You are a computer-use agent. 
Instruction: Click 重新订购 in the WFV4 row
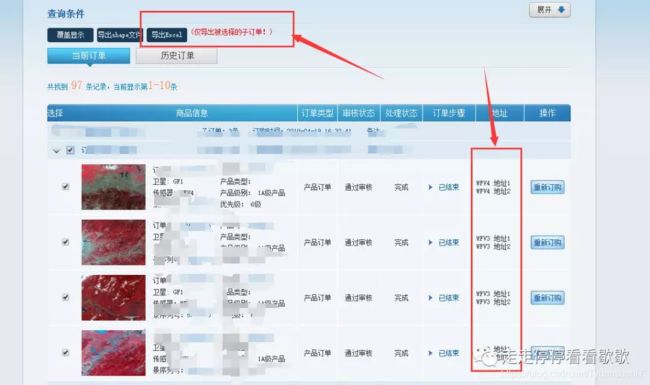point(548,187)
